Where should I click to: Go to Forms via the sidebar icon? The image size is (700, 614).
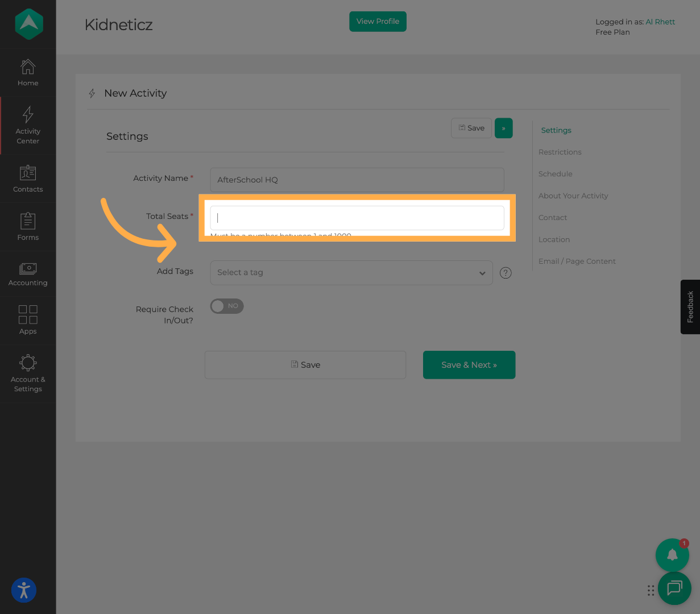tap(27, 226)
